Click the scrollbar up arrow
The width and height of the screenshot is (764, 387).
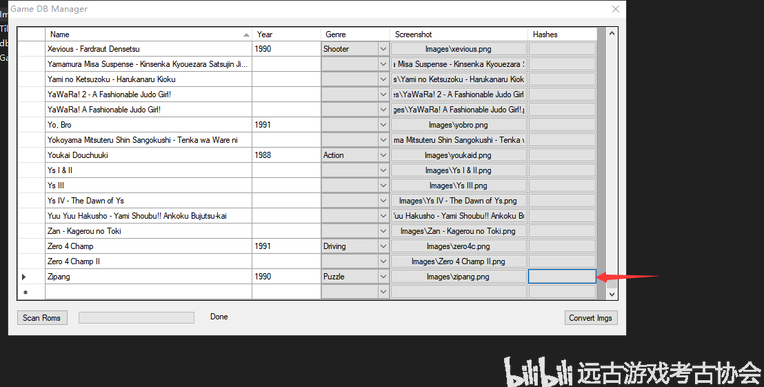pos(611,34)
